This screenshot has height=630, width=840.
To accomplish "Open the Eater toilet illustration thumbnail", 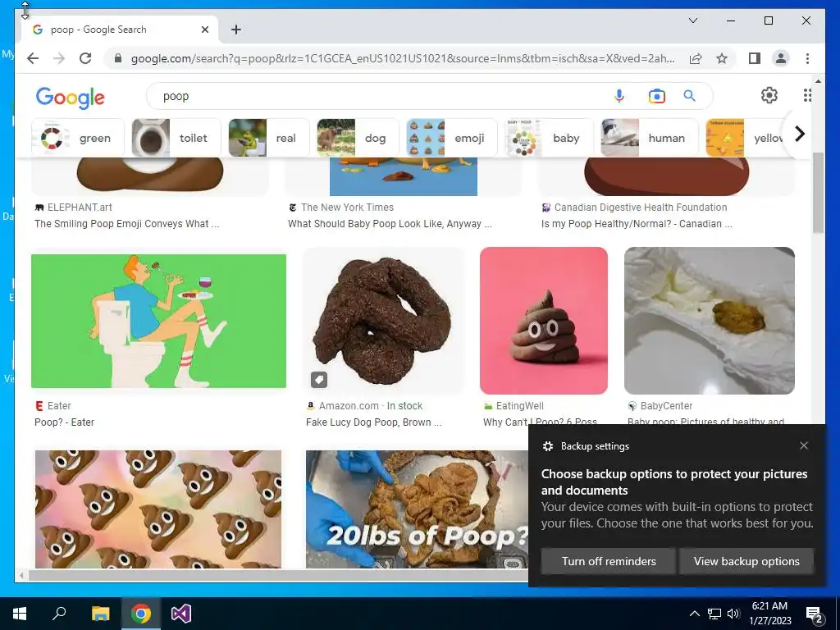I will coord(158,321).
